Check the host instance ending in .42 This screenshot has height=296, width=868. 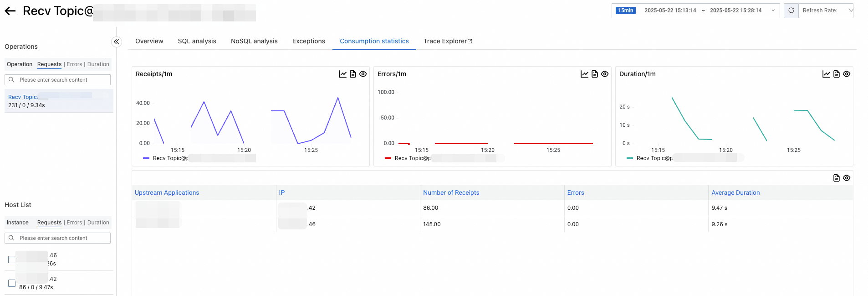[12, 283]
